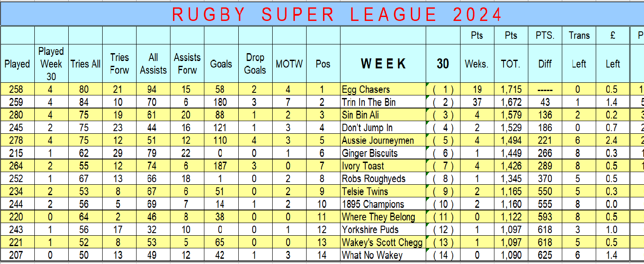This screenshot has width=644, height=264.
Task: Select the Trin In The Bin cell
Action: [383, 102]
